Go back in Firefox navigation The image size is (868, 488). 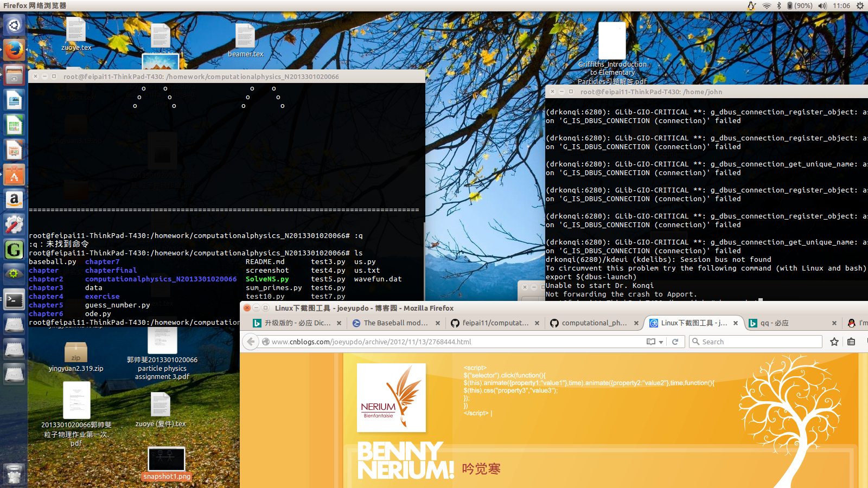tap(250, 342)
